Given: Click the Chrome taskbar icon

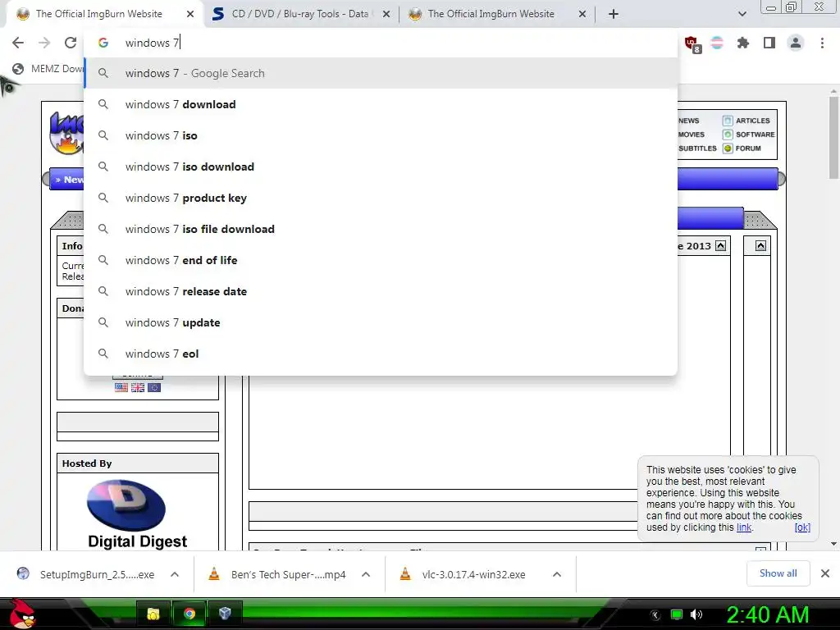Looking at the screenshot, I should [189, 614].
